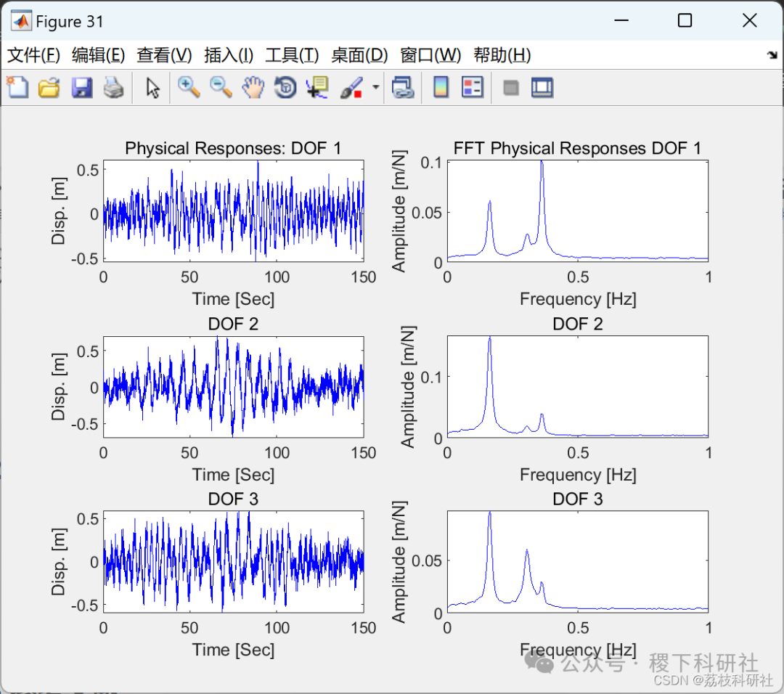Click the Hide Plot Tools icon
This screenshot has height=694, width=784.
[510, 88]
